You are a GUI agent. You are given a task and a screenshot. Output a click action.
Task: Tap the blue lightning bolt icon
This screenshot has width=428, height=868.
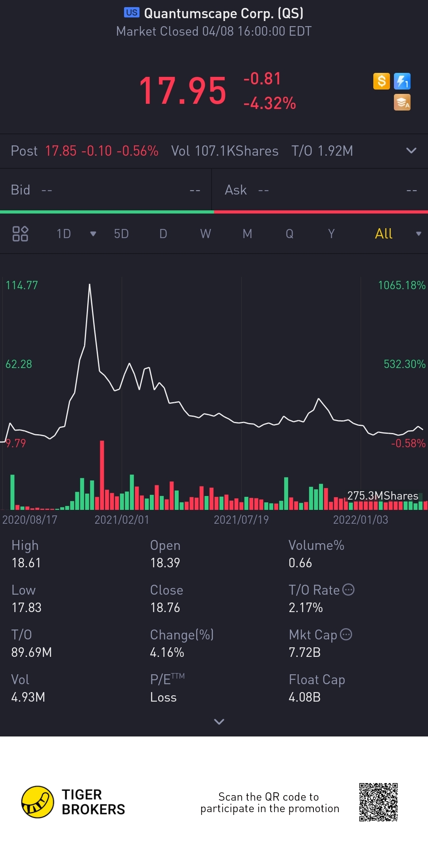402,81
